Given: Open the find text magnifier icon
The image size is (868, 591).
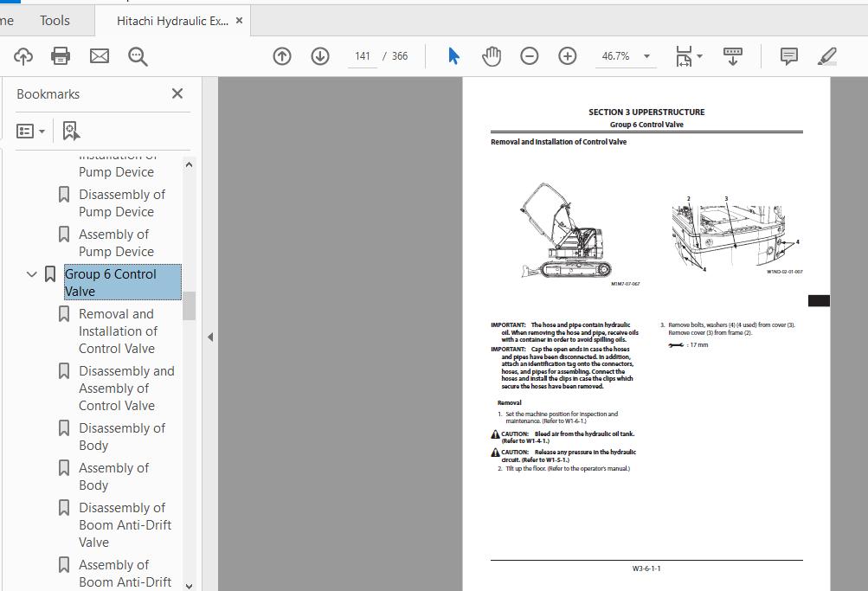Looking at the screenshot, I should click(x=138, y=56).
